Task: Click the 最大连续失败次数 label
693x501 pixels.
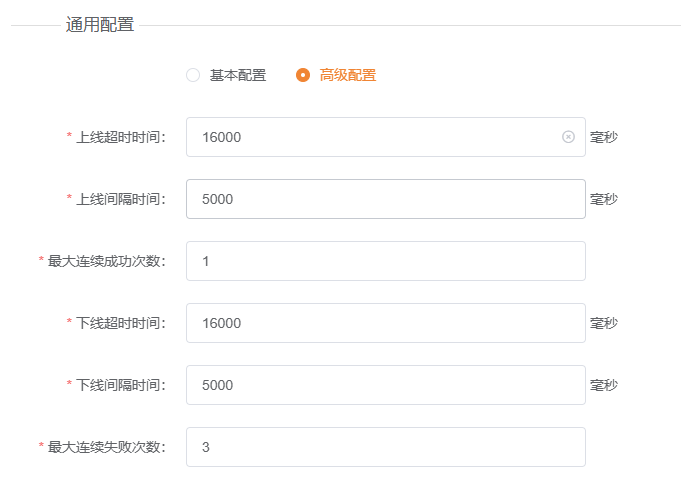Action: click(x=107, y=447)
